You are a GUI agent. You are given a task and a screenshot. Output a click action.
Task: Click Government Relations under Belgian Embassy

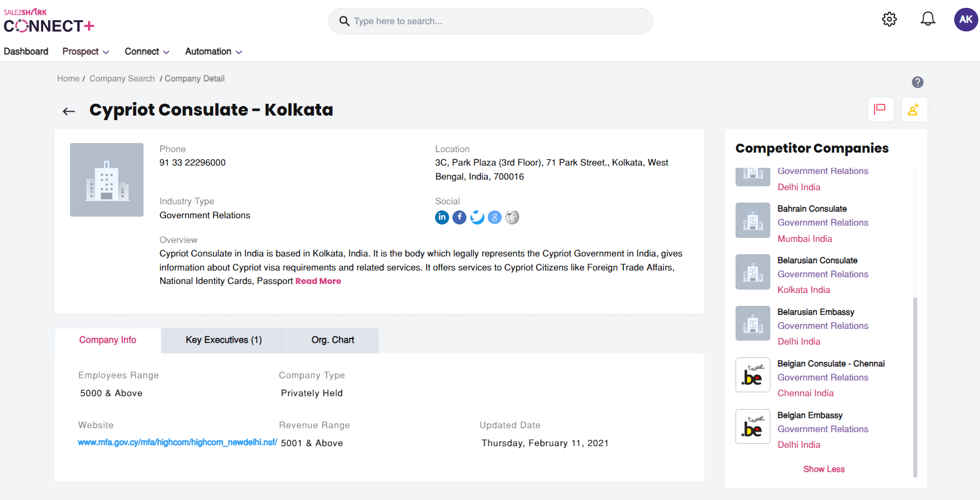(822, 429)
